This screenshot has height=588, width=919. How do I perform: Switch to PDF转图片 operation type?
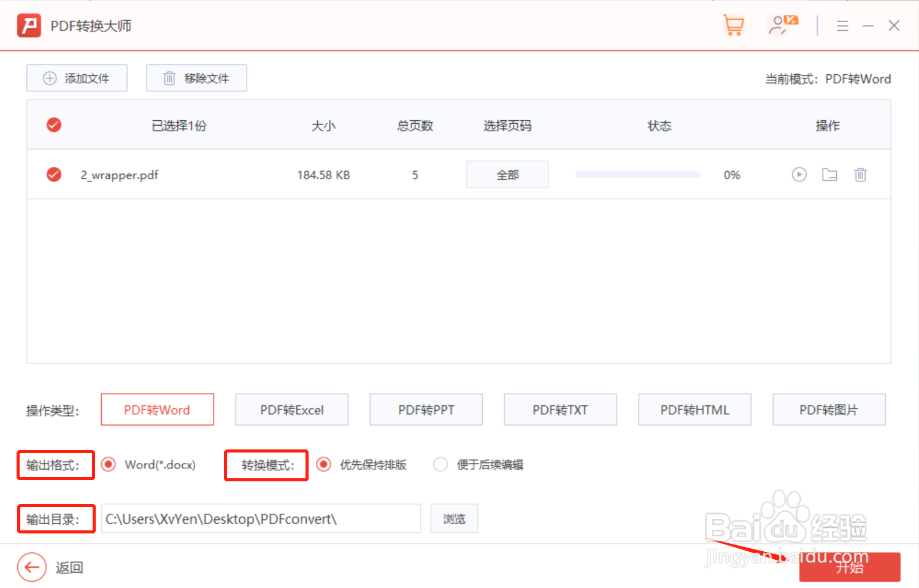tap(829, 410)
